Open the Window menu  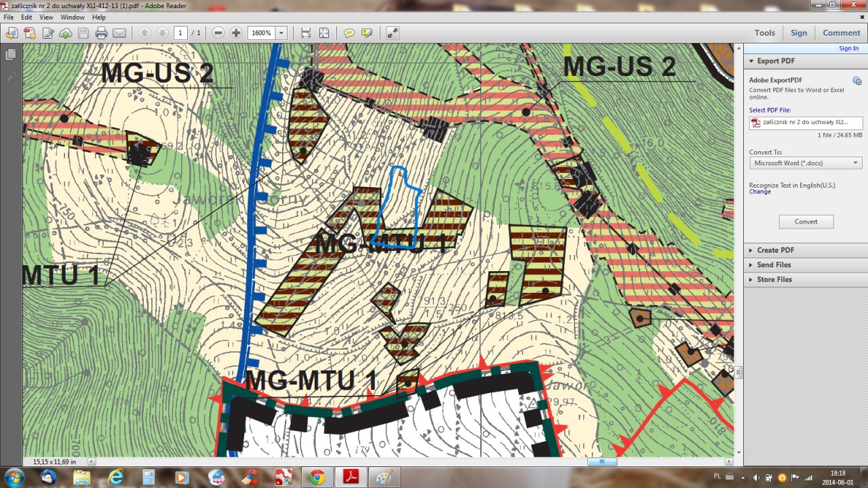[x=73, y=17]
